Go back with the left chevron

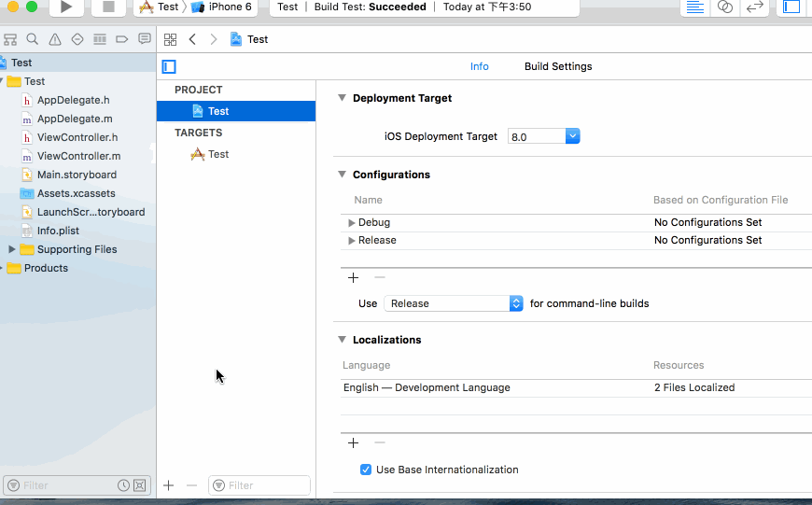(192, 39)
